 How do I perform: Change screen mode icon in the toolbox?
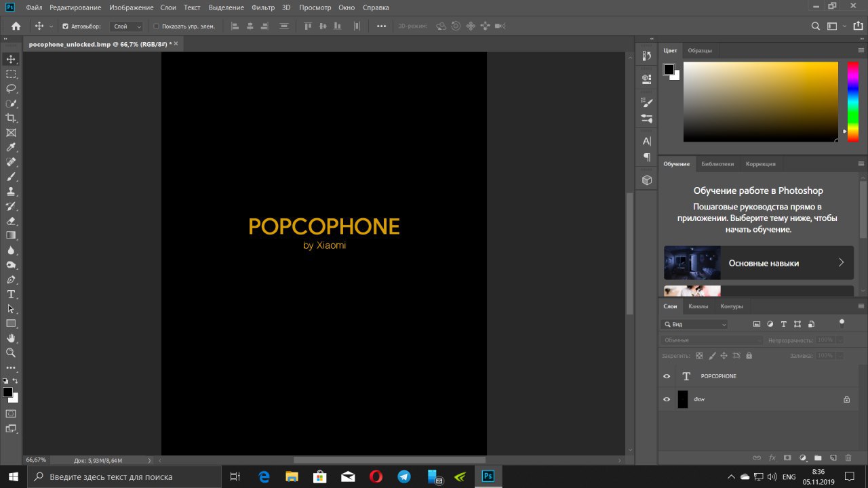tap(11, 428)
